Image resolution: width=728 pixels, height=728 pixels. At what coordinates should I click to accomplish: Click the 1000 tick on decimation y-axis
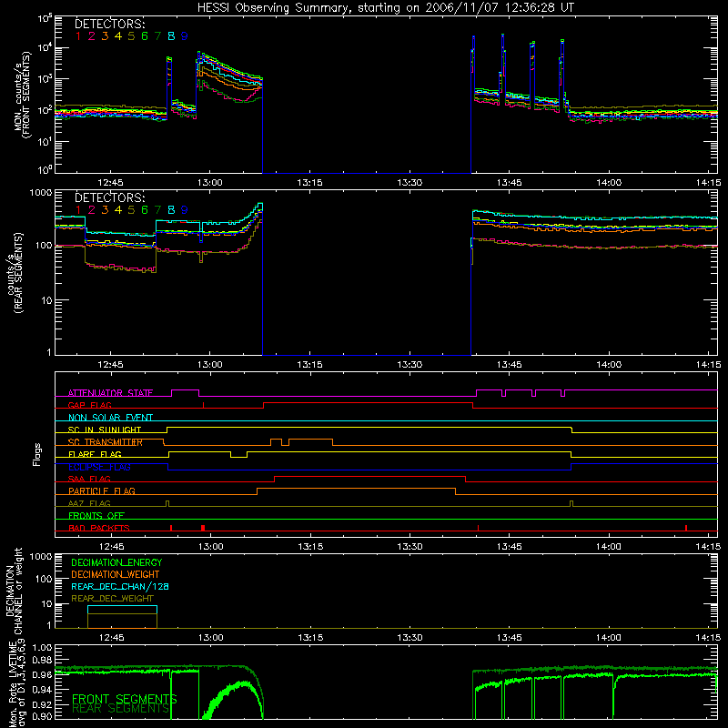[x=41, y=556]
